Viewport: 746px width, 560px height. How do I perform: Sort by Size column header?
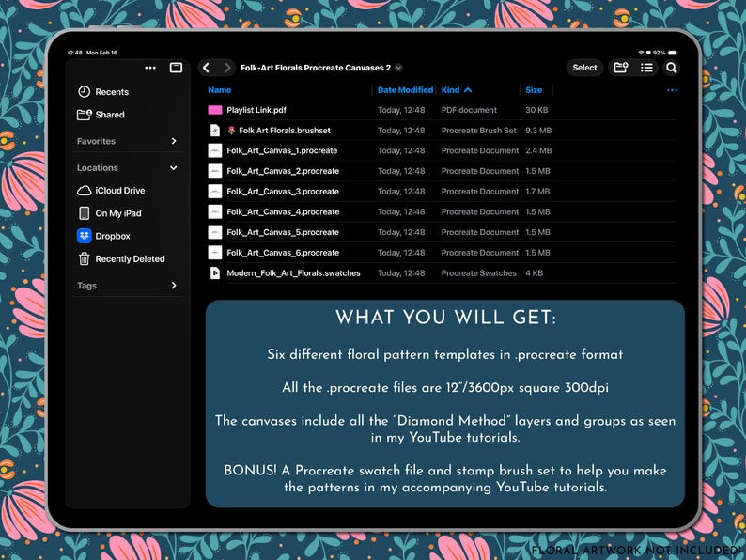pos(534,90)
